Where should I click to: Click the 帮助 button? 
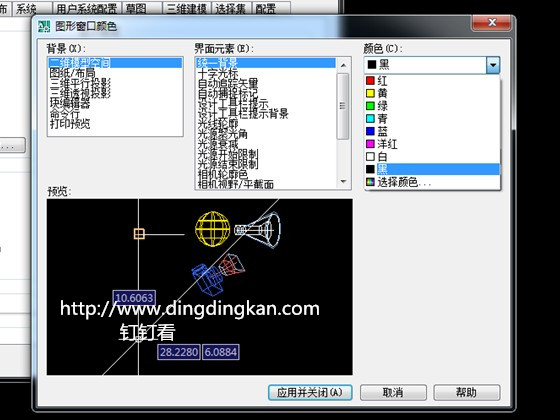466,392
